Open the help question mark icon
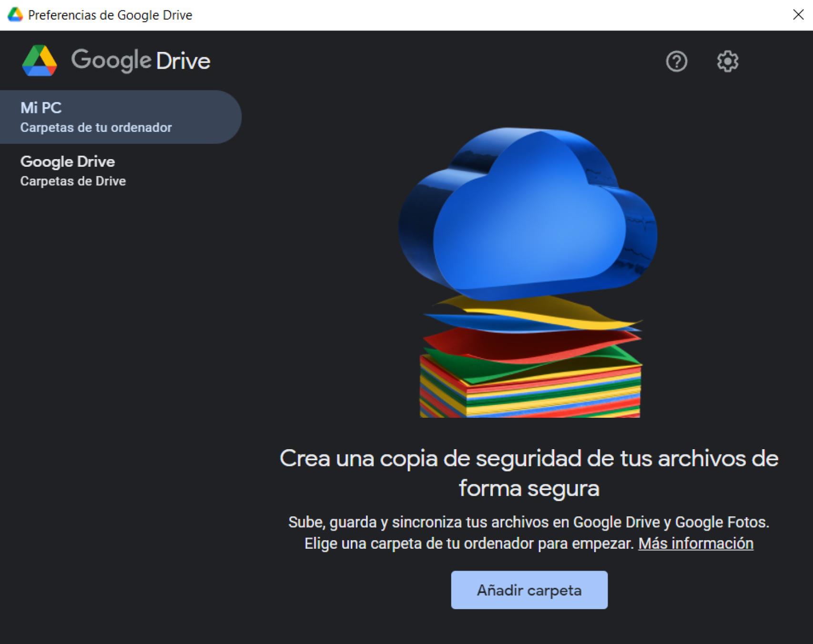This screenshot has height=644, width=813. click(x=676, y=61)
